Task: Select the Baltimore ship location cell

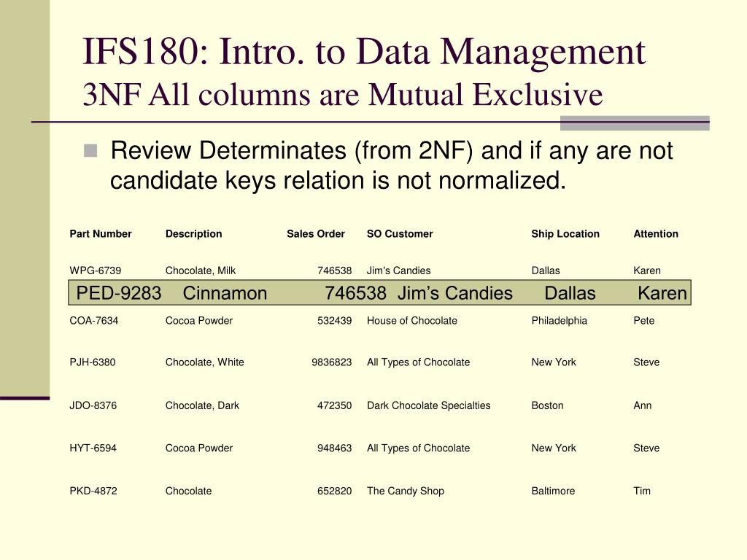Action: 553,491
